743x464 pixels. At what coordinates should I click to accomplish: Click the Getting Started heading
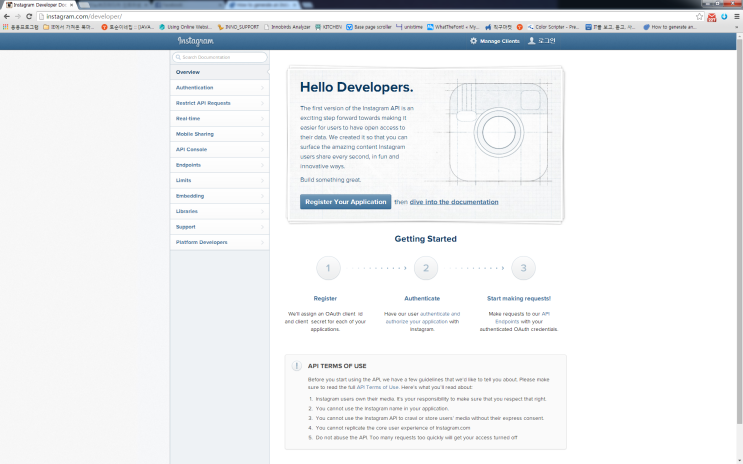(426, 239)
